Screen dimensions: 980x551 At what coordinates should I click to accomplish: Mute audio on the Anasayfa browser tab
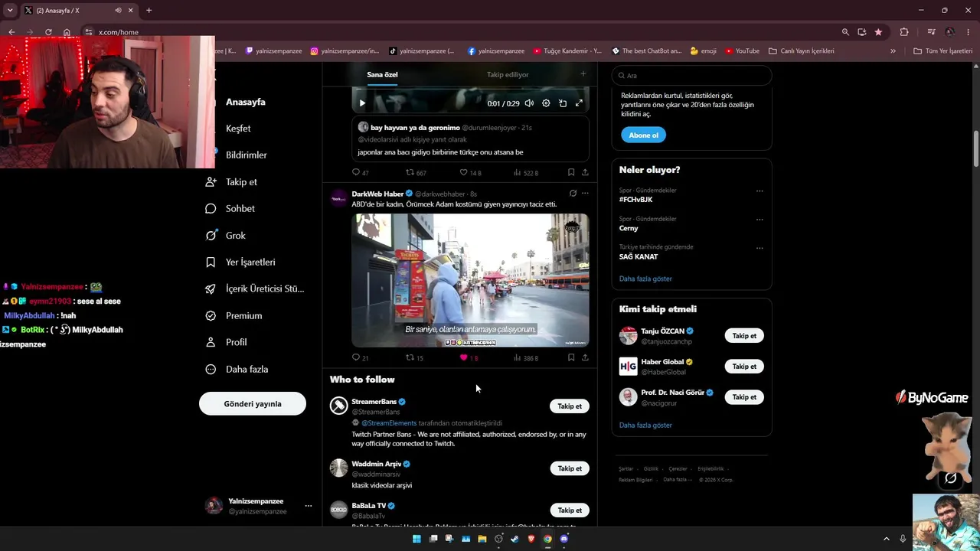click(118, 11)
